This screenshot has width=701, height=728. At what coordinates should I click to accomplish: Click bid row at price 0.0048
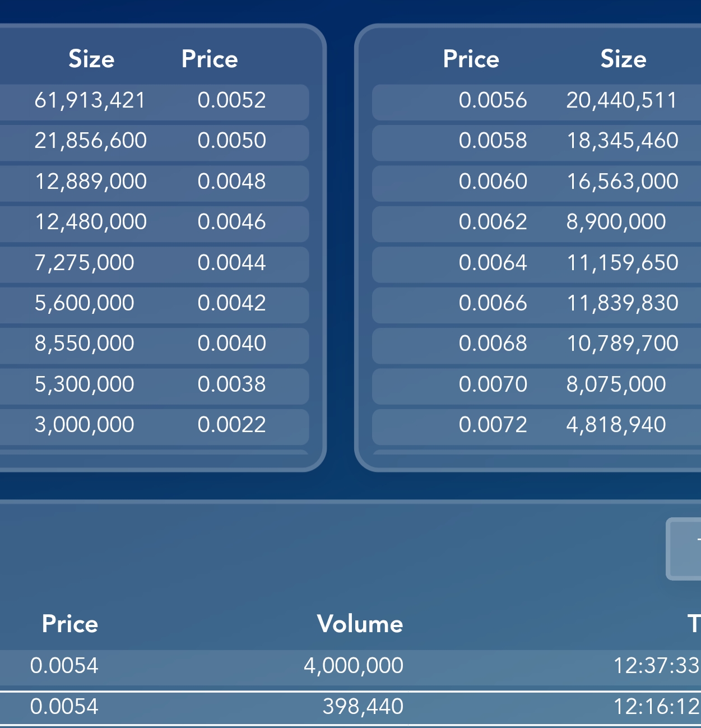click(154, 183)
